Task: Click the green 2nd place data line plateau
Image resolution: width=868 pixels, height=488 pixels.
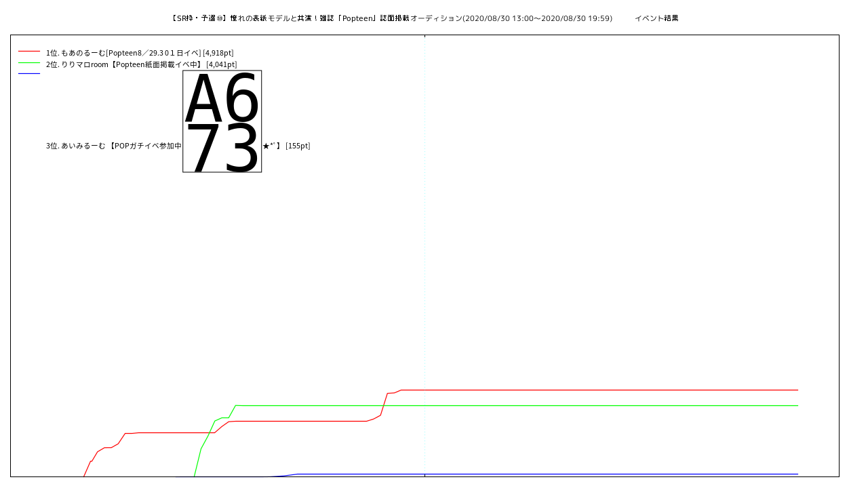Action: (x=517, y=405)
